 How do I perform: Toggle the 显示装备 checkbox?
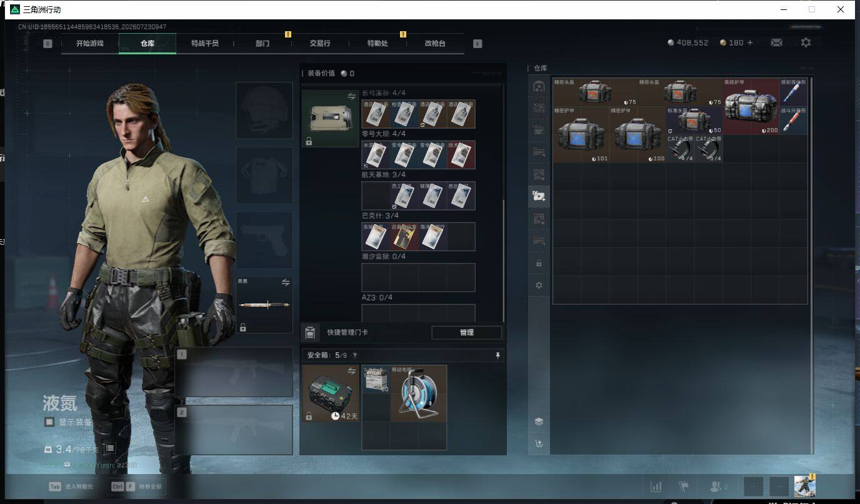click(x=49, y=422)
